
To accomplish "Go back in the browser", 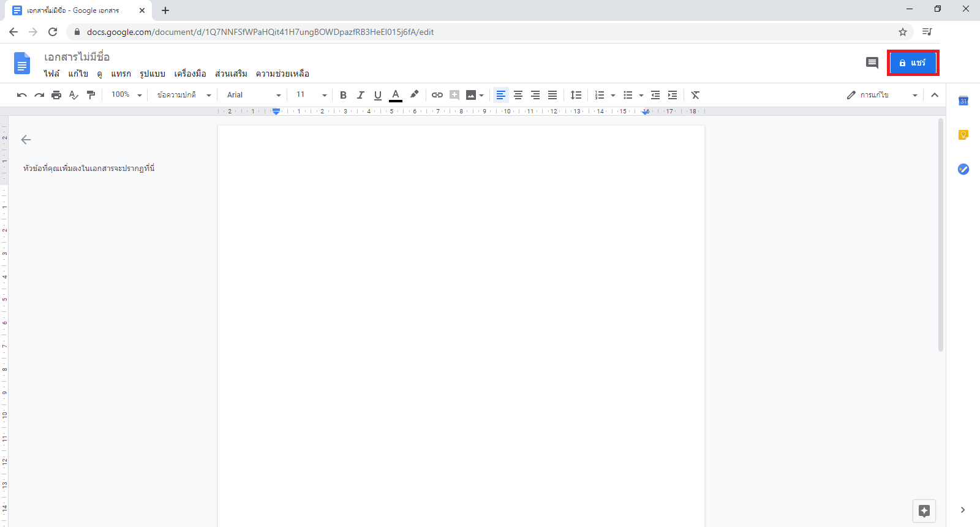I will point(13,32).
